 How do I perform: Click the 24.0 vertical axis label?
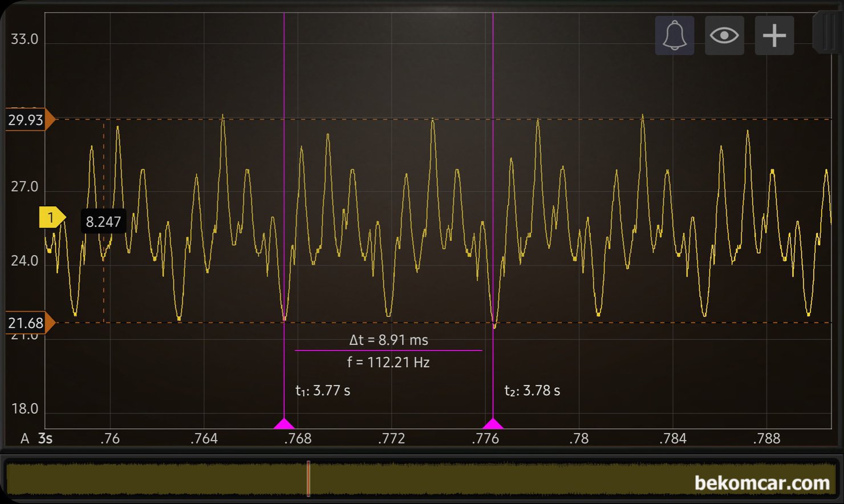25,261
